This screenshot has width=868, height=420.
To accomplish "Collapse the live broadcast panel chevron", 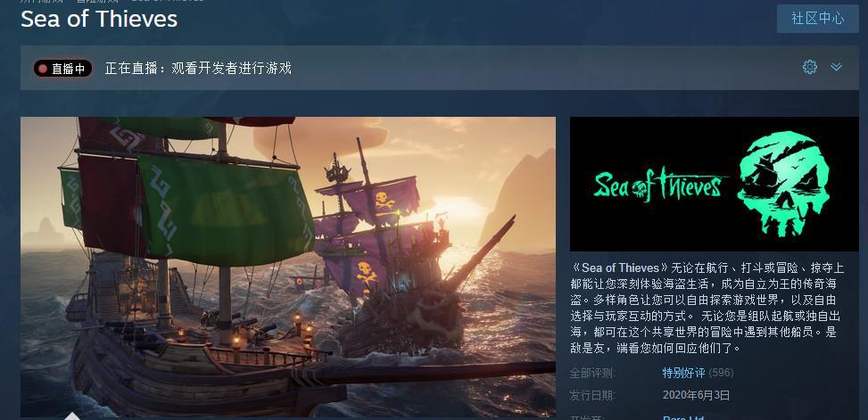I will tap(836, 67).
